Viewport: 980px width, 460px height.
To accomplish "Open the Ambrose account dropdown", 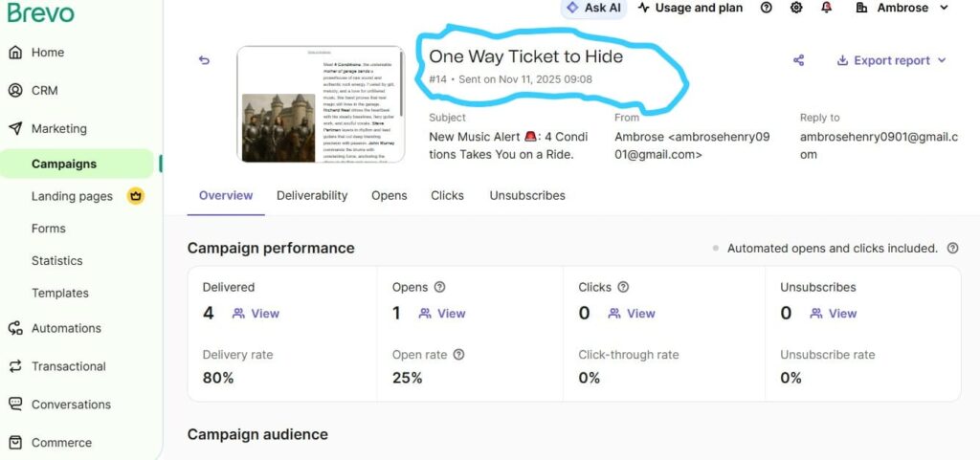I will [x=902, y=8].
